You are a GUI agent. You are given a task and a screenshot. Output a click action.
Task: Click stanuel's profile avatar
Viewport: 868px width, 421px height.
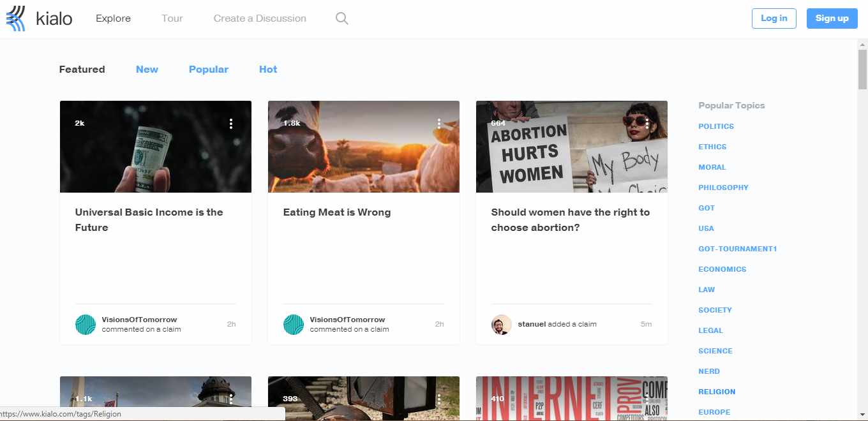pos(502,325)
